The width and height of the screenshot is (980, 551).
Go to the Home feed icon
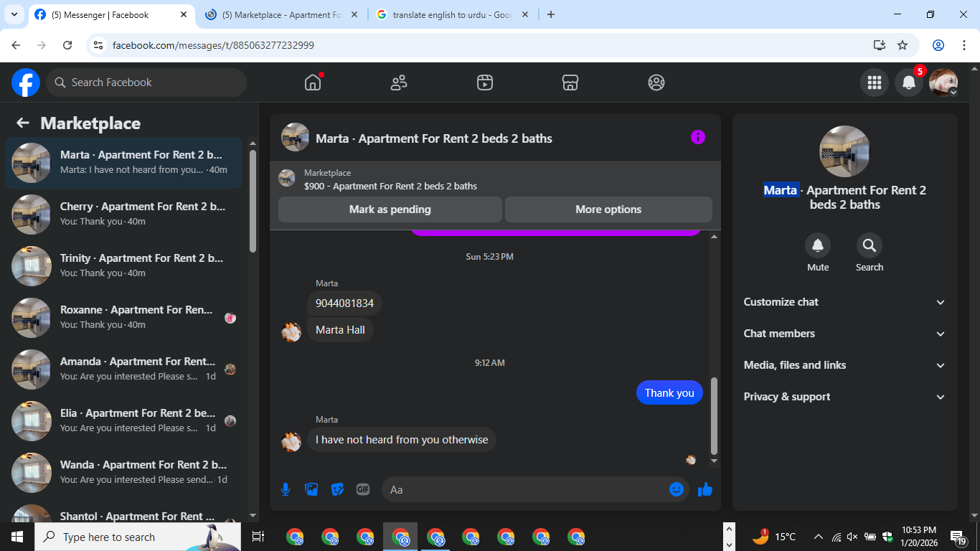pyautogui.click(x=313, y=83)
